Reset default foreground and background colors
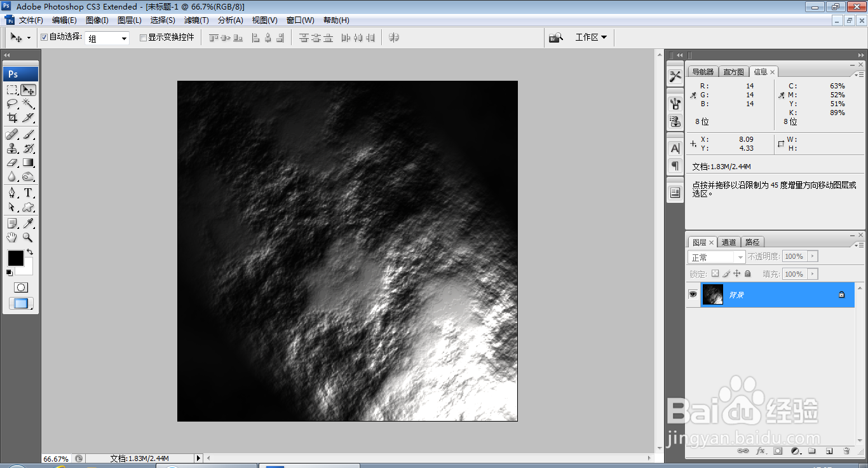 point(9,272)
